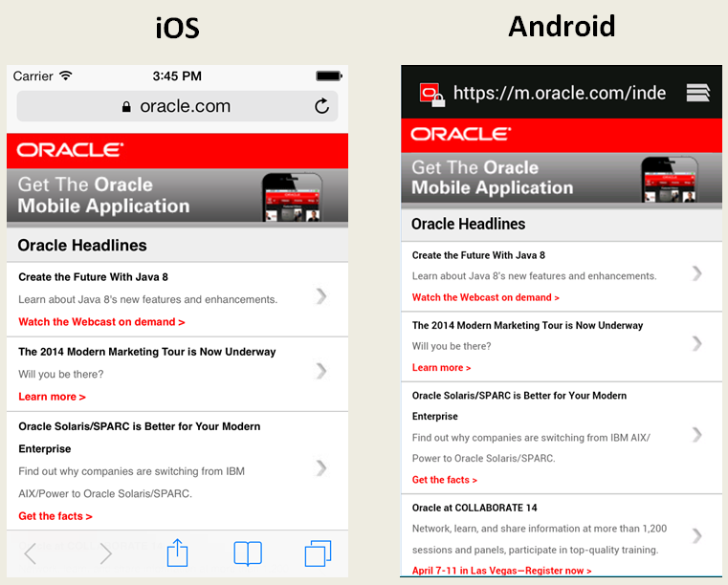The width and height of the screenshot is (728, 585).
Task: Open Solaris/SPARC headline chevron on Android
Action: click(696, 435)
